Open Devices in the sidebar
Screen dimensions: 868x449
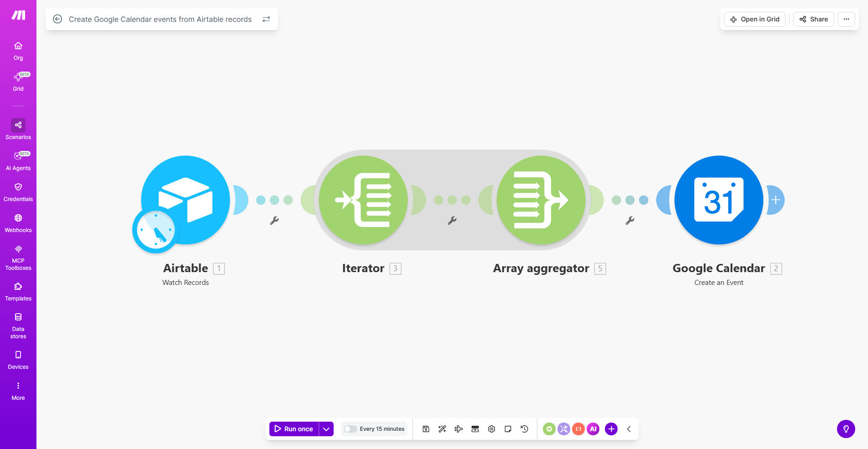click(18, 360)
